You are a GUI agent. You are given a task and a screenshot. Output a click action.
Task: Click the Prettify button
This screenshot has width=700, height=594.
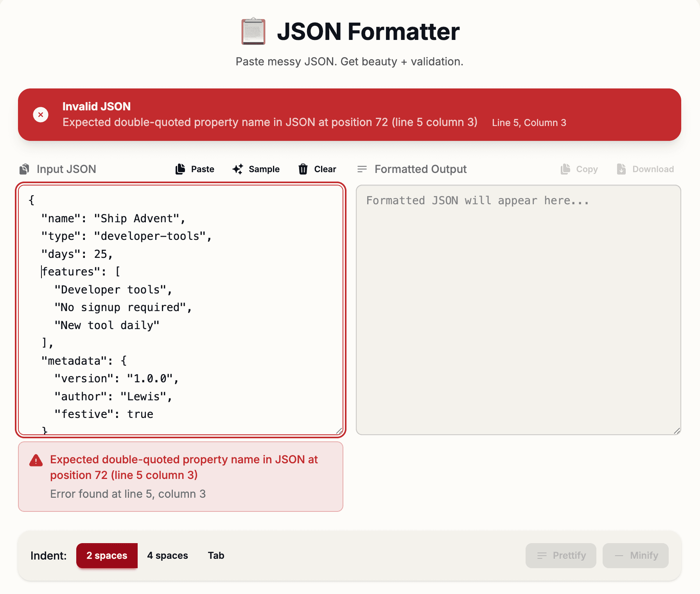point(561,555)
